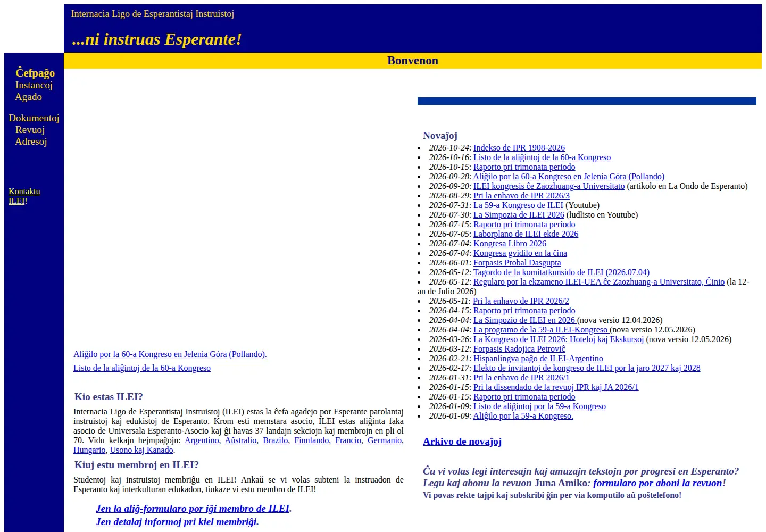
Task: Open Revuoj from the sidebar
Action: (x=30, y=130)
